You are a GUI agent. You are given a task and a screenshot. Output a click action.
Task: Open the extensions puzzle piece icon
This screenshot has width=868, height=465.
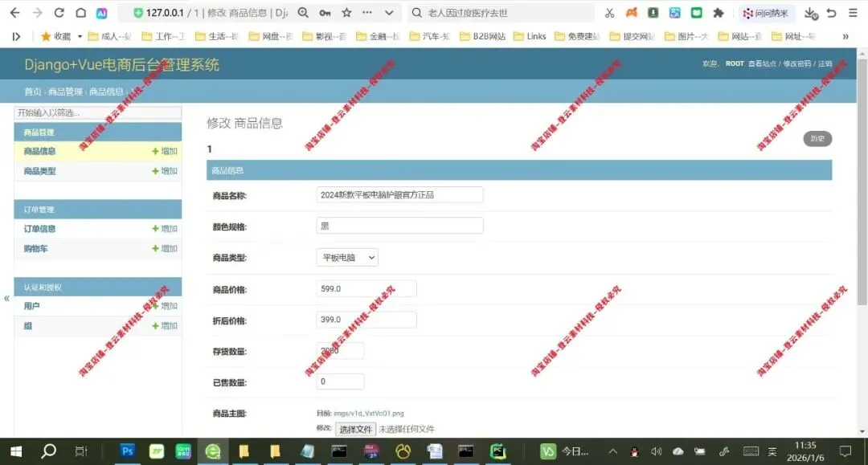(x=719, y=13)
